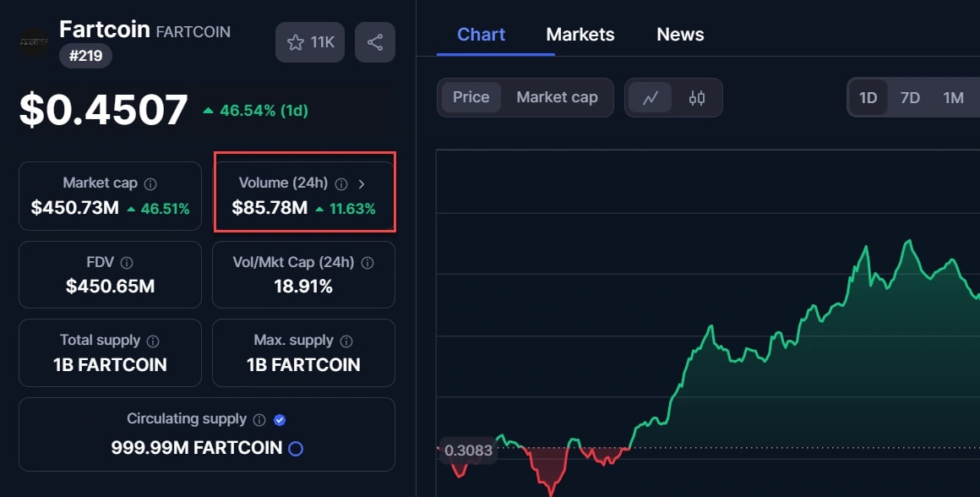Click Total supply info icon
980x497 pixels.
(x=153, y=341)
